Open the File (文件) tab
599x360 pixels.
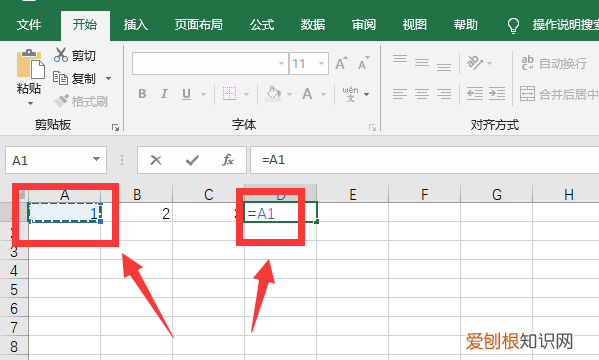(x=29, y=25)
